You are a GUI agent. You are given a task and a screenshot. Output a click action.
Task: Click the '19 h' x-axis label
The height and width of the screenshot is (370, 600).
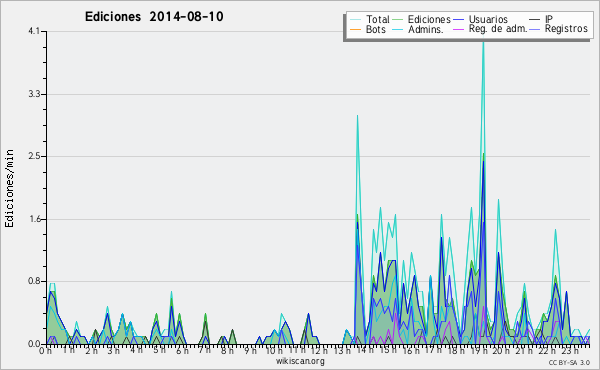(479, 351)
